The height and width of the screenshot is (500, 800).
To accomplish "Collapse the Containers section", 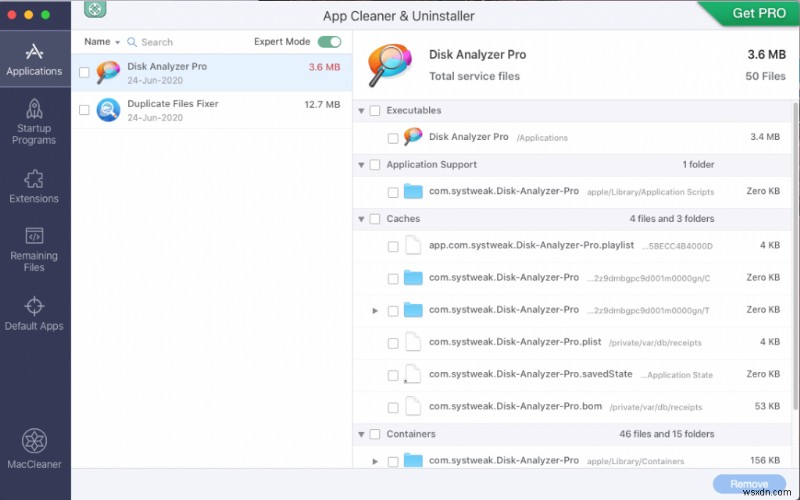I will tap(361, 434).
